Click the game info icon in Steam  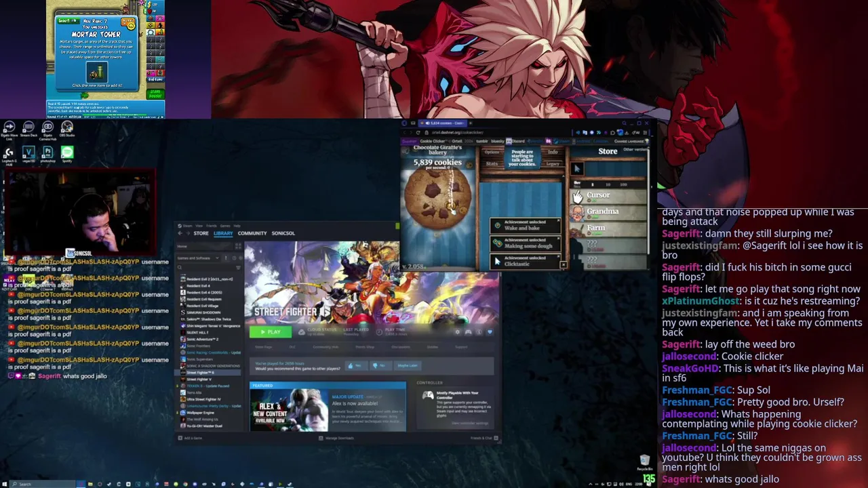pyautogui.click(x=479, y=332)
